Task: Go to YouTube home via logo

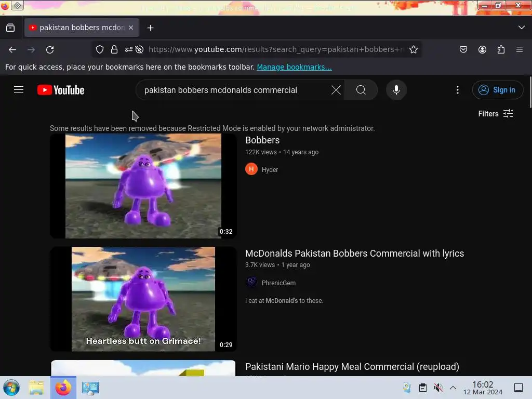Action: 61,90
